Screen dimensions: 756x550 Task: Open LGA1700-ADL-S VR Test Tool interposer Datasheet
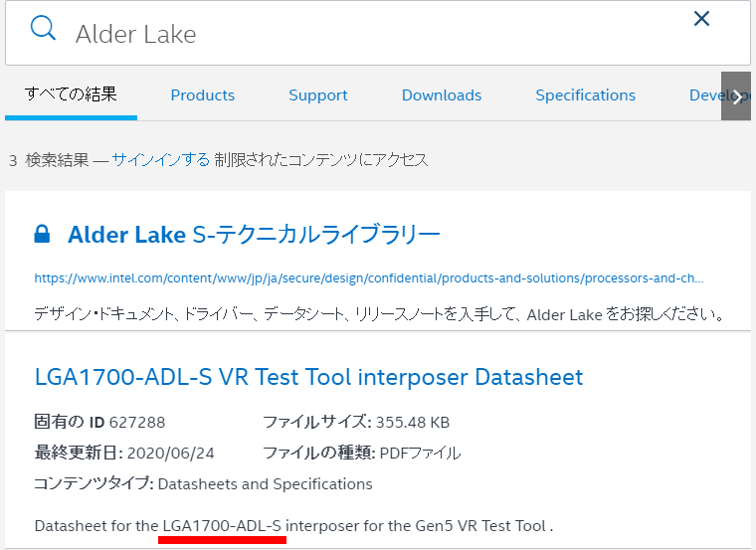(309, 377)
